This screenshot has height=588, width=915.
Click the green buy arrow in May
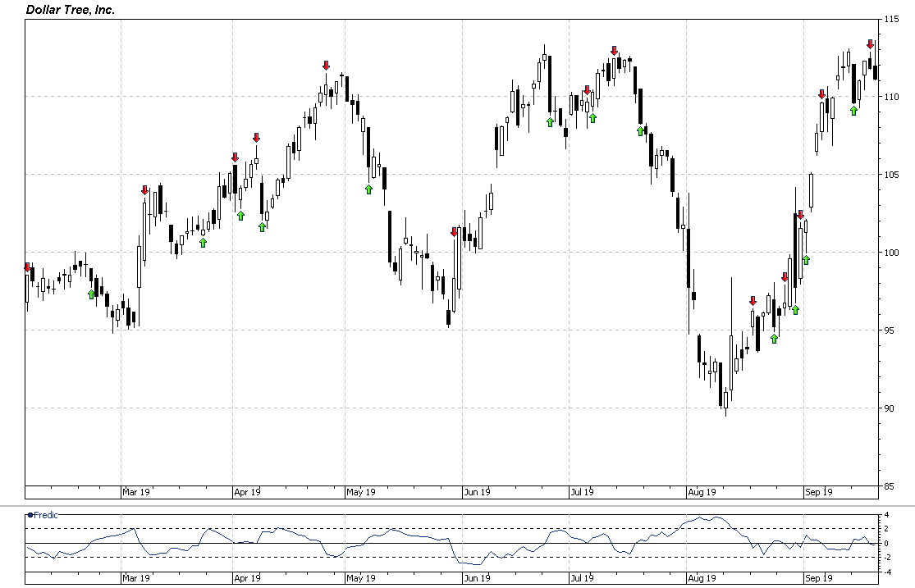[368, 189]
